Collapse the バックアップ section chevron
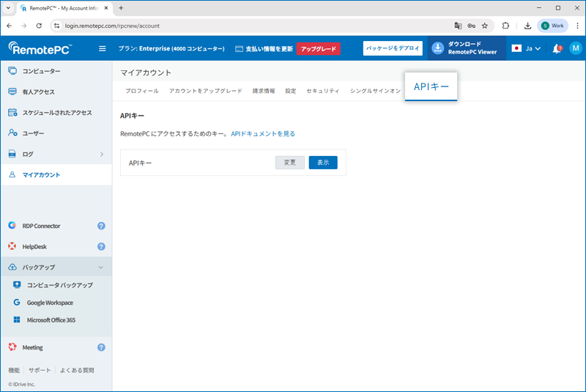586x392 pixels. point(100,267)
